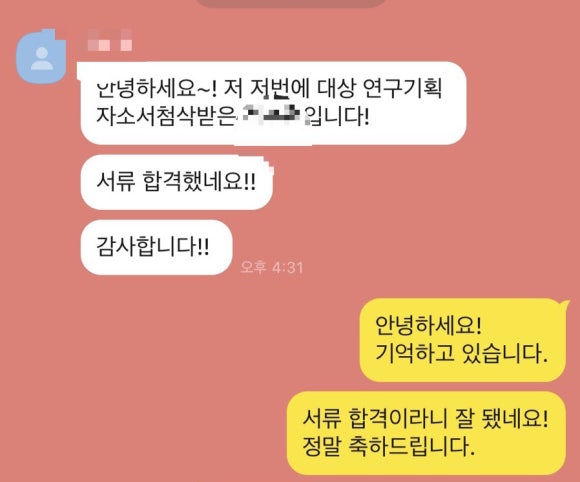Click the 오후 4:31 timestamp
The width and height of the screenshot is (580, 482).
(x=272, y=267)
